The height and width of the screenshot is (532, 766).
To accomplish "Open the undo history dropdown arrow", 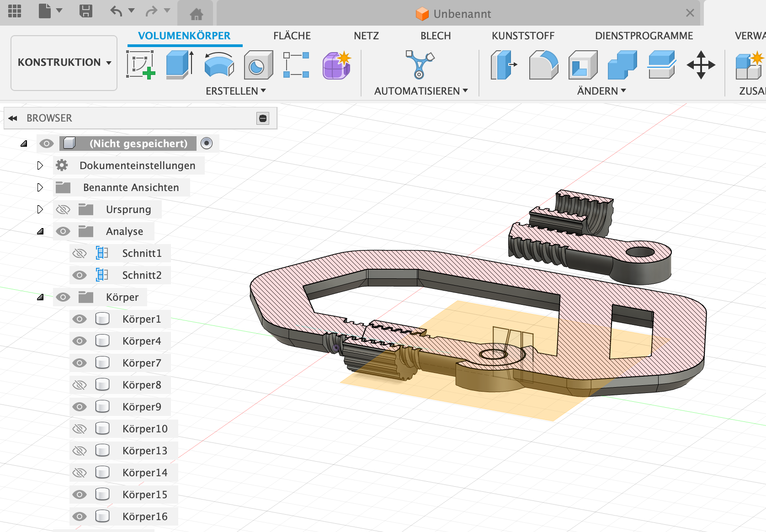I will click(x=132, y=11).
